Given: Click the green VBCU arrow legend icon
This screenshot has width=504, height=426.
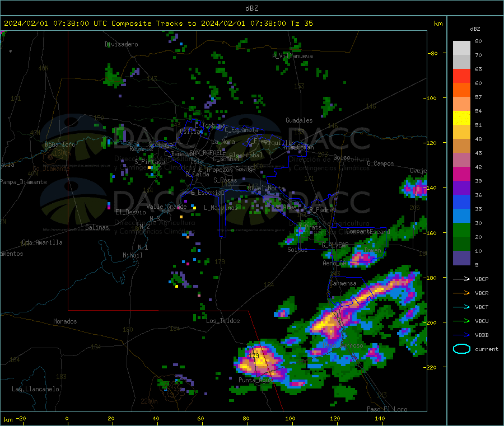Looking at the screenshot, I should [x=461, y=321].
